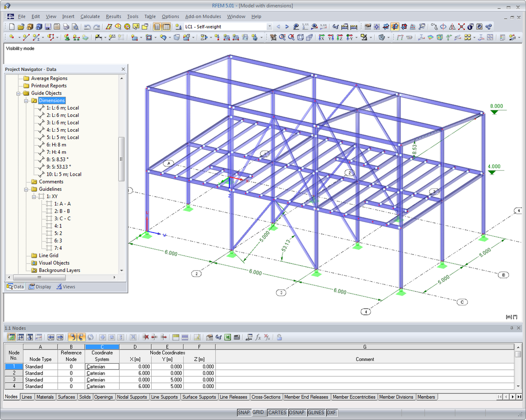Click the navigator vertical scrollbar thumb
This screenshot has width=526, height=420.
click(x=121, y=159)
